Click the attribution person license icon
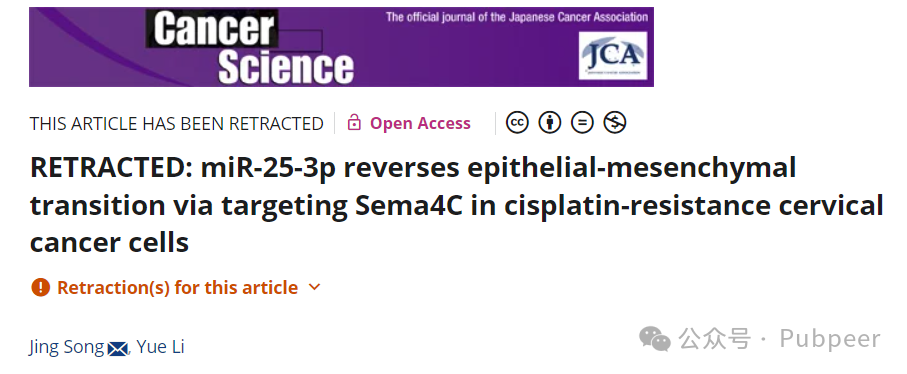The height and width of the screenshot is (374, 907). pos(550,123)
